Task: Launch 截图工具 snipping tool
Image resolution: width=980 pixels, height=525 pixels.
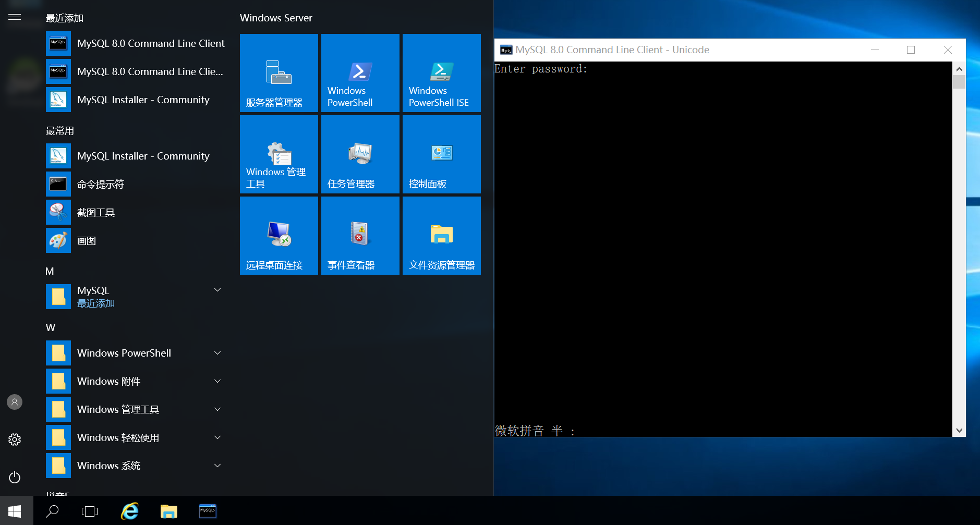Action: tap(136, 212)
